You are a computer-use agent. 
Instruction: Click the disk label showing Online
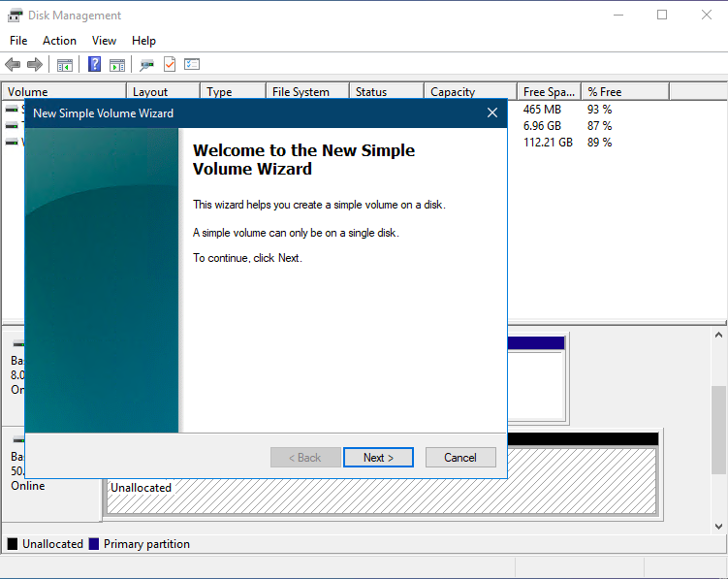(28, 486)
